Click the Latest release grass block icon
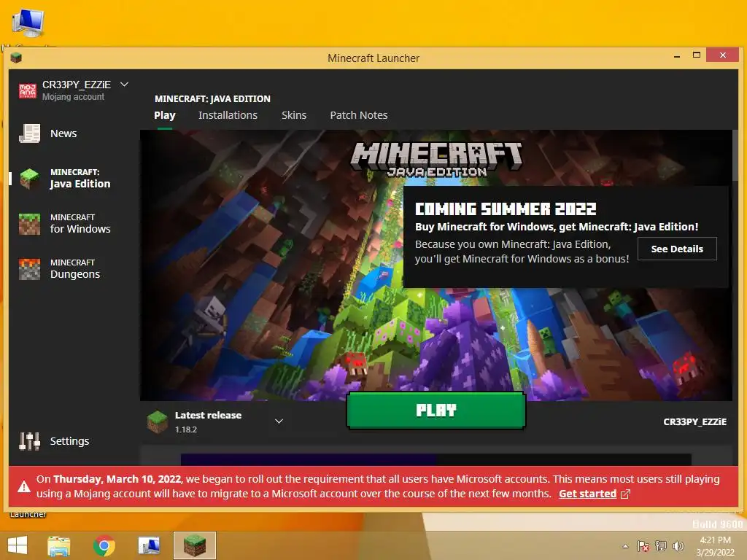Viewport: 747px width, 560px height. point(158,422)
